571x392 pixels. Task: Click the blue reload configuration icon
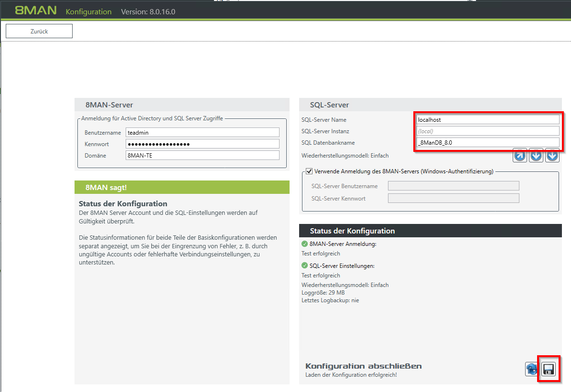[x=531, y=368]
